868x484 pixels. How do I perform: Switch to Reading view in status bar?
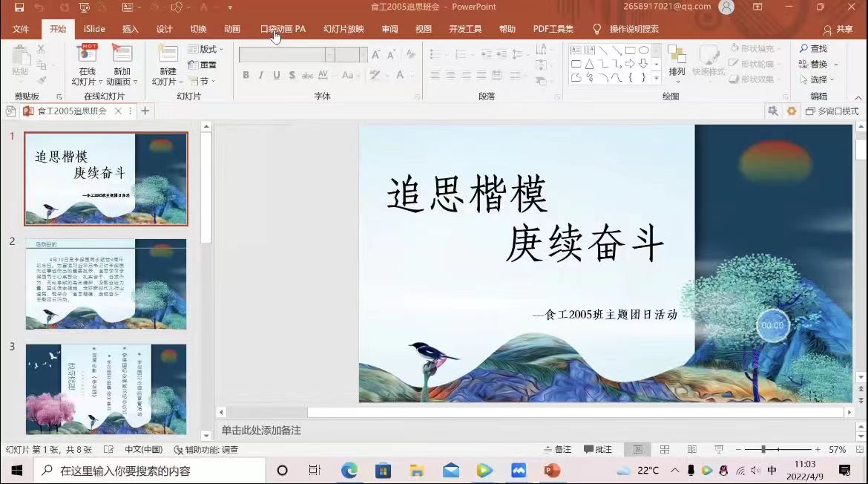[692, 450]
